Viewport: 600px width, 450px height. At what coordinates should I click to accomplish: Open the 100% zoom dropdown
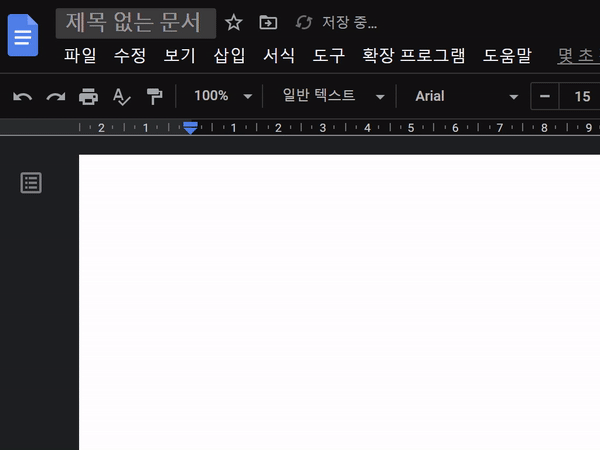(223, 96)
